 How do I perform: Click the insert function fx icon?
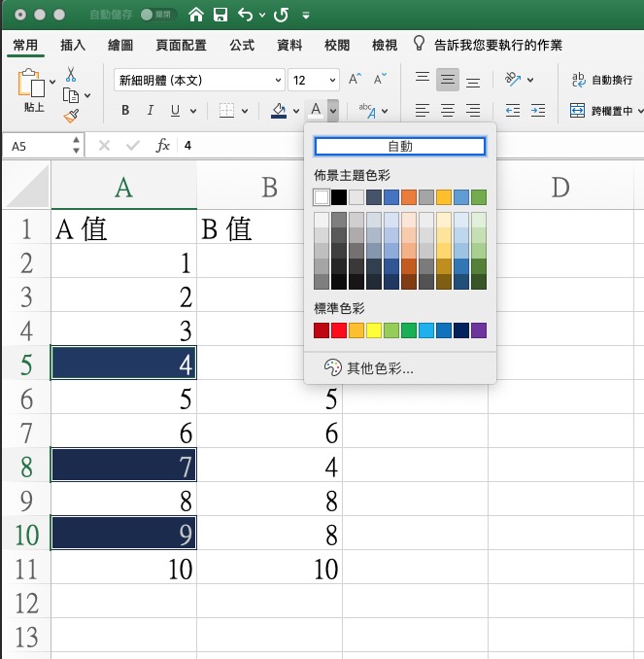point(163,145)
